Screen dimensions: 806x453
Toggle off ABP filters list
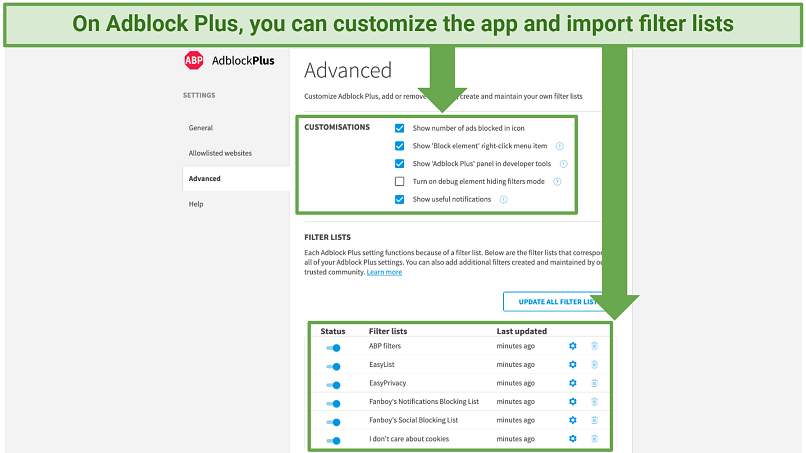(333, 348)
